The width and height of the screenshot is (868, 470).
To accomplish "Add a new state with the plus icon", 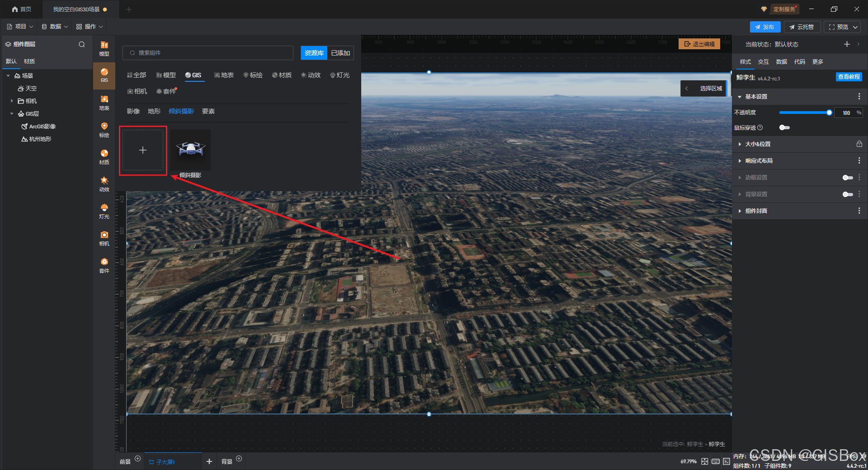I will 847,44.
